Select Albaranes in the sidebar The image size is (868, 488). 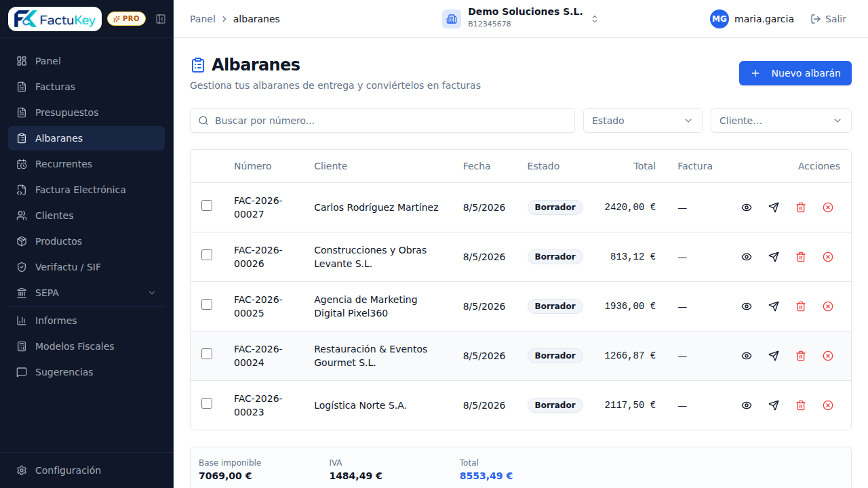pos(86,138)
